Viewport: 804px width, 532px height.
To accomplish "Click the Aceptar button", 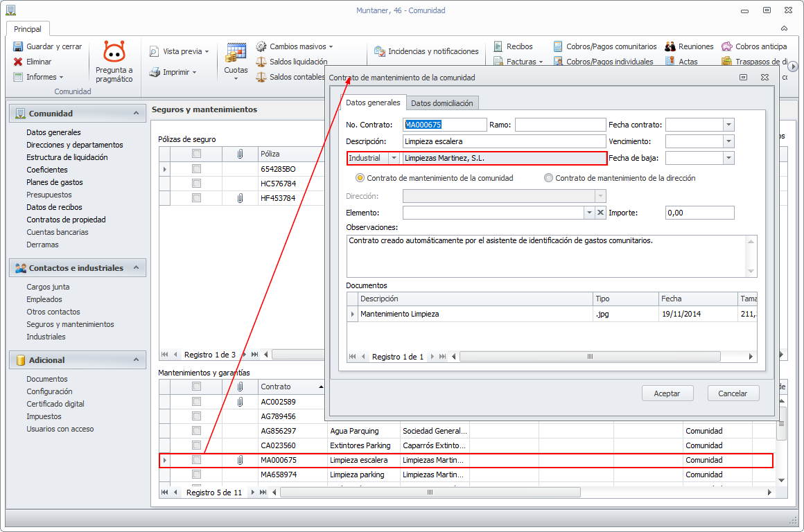I will coord(667,393).
